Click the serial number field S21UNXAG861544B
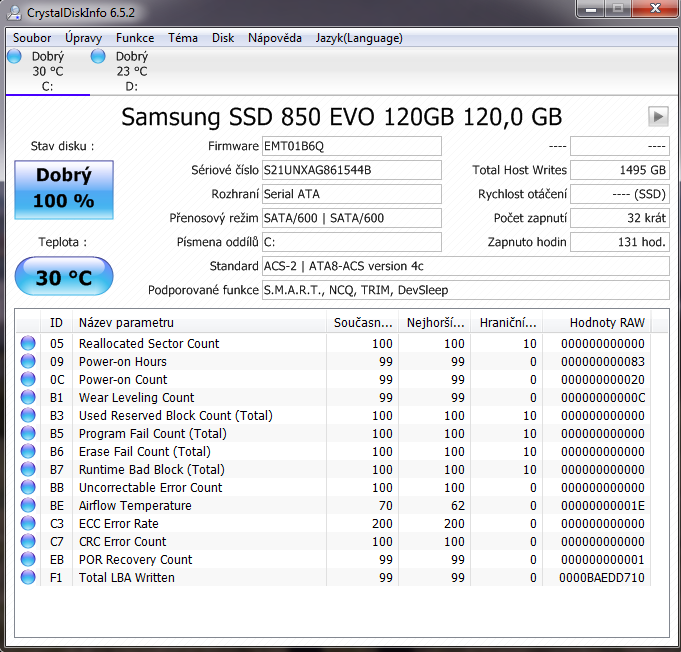 (x=352, y=170)
